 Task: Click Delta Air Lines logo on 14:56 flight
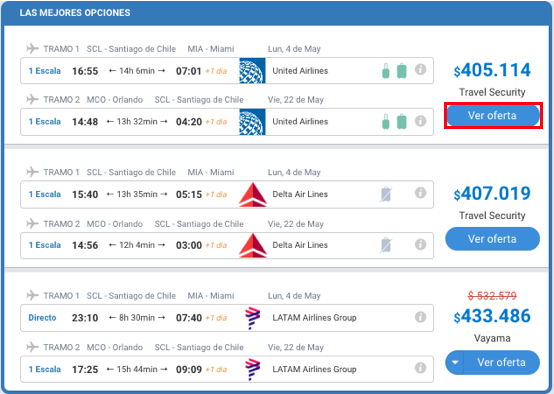pos(253,245)
